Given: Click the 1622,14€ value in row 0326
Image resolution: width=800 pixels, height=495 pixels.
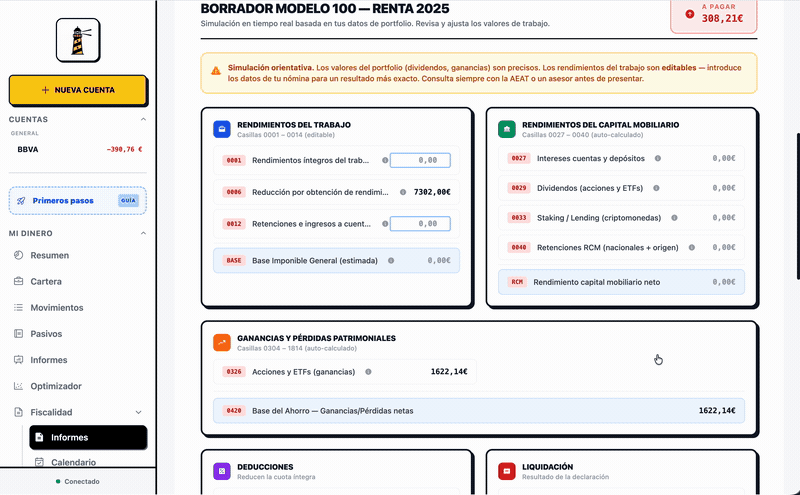Looking at the screenshot, I should (x=449, y=372).
